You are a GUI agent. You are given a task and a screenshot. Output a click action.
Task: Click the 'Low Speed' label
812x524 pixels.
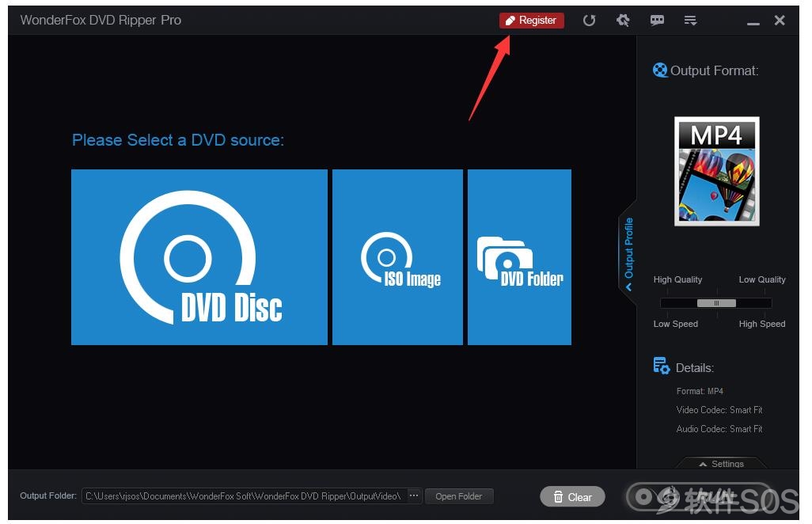[675, 324]
